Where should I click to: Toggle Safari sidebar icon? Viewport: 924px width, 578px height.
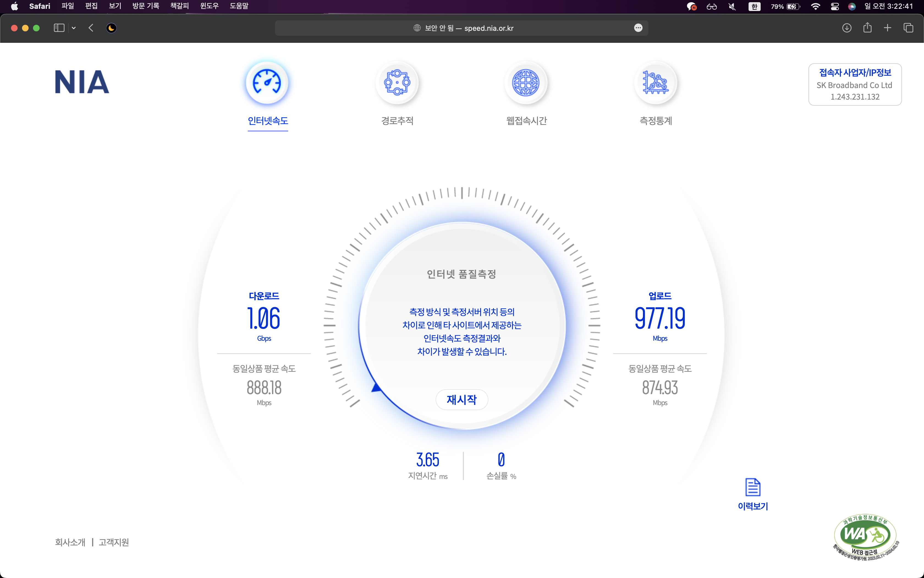point(59,28)
